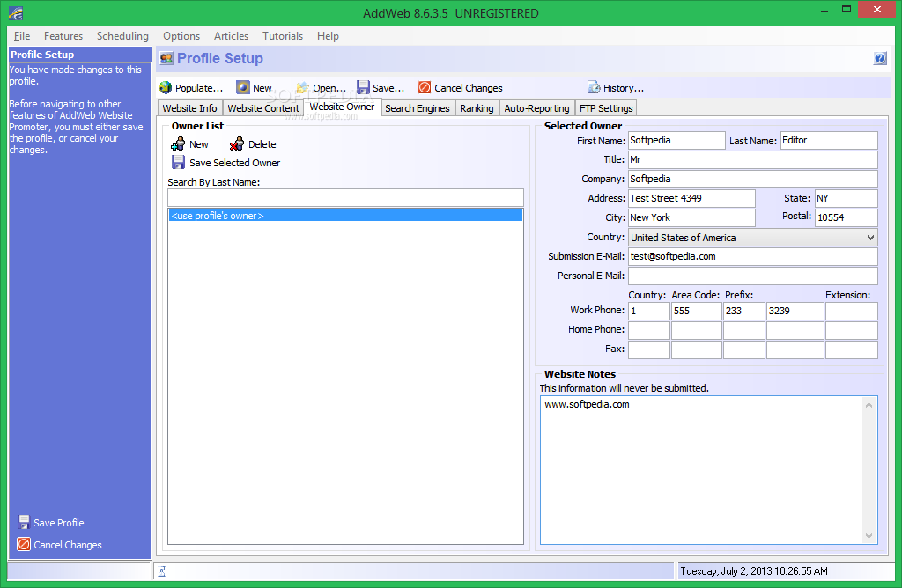902x588 pixels.
Task: Click the Submission E-Mail field
Action: coord(753,256)
